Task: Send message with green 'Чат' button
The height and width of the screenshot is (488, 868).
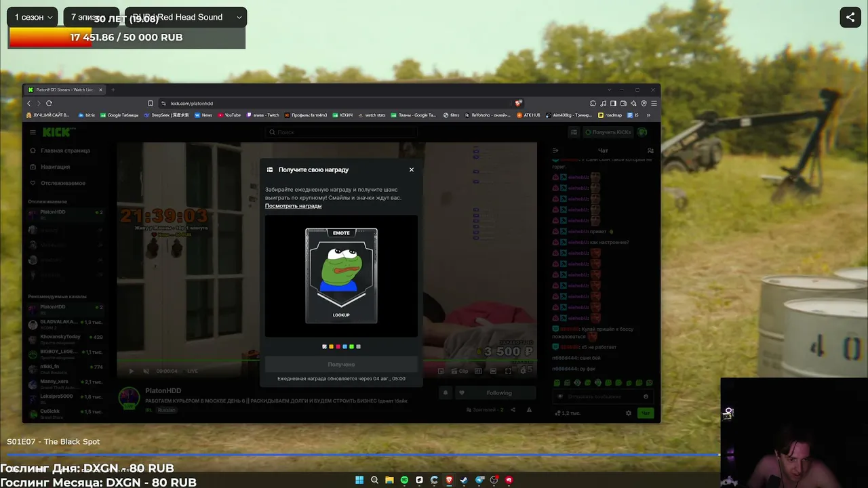Action: click(x=646, y=413)
